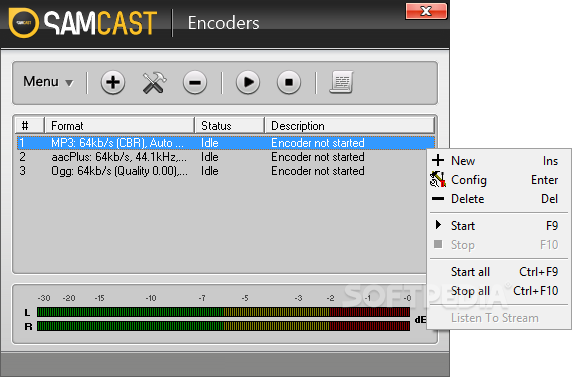Choose Config in context menu
572x377 pixels.
point(498,180)
